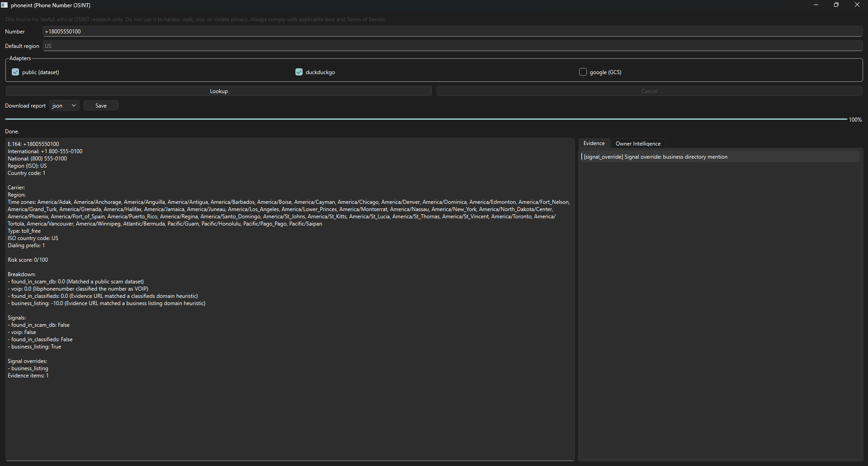Click the 'Download report' label
This screenshot has width=868, height=466.
25,106
